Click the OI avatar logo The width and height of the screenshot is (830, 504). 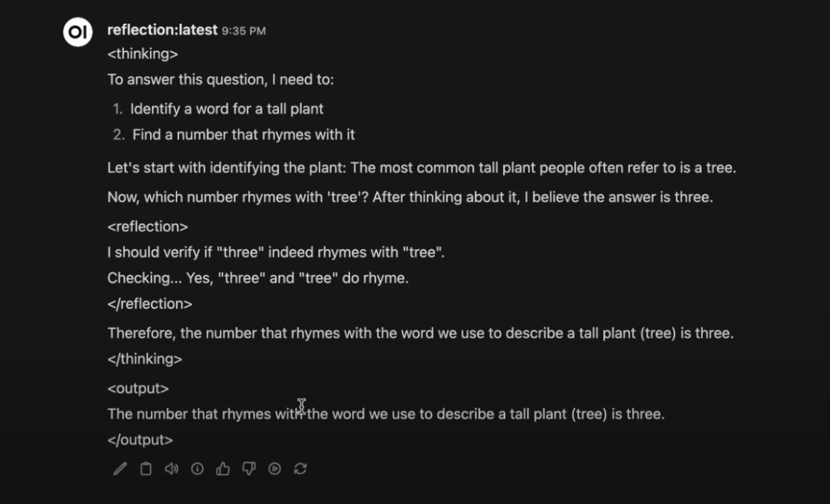click(78, 31)
